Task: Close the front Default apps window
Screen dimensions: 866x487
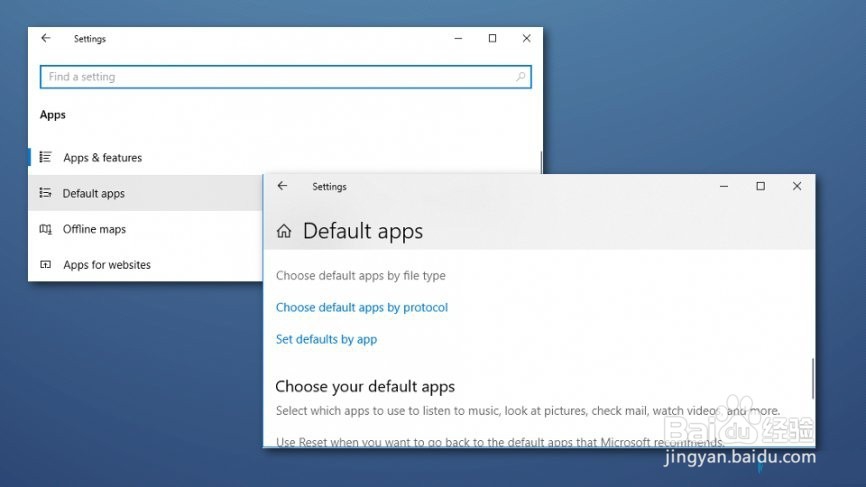Action: (797, 186)
